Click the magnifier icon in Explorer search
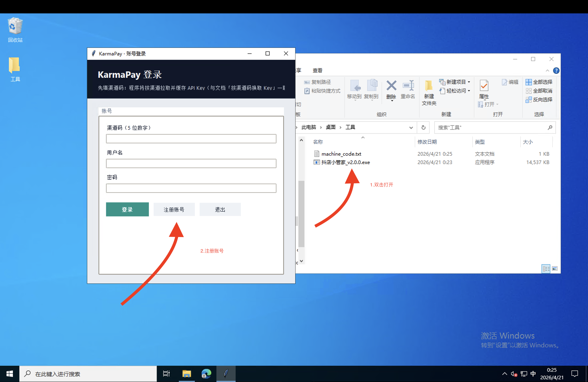This screenshot has width=588, height=382. click(x=550, y=128)
